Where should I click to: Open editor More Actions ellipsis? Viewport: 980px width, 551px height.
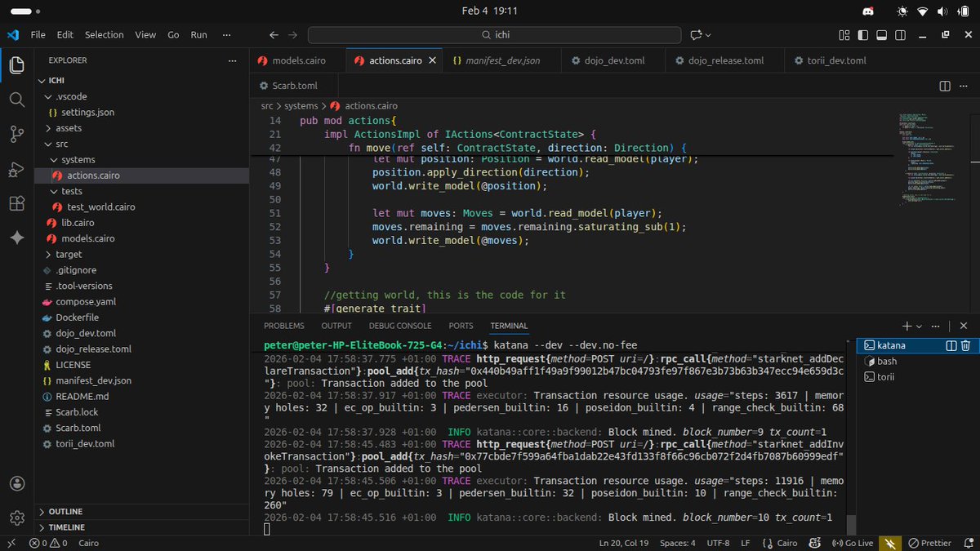click(964, 86)
